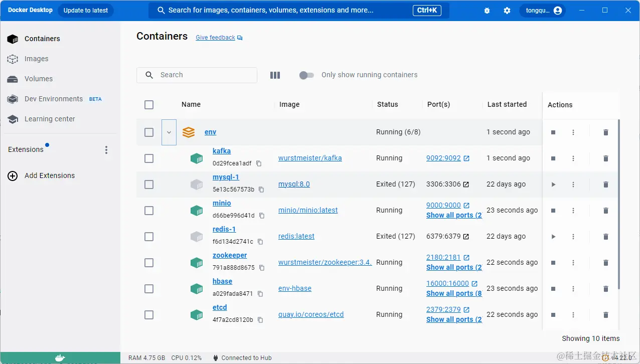The image size is (640, 364).
Task: Check the kafka container checkbox
Action: click(x=149, y=158)
